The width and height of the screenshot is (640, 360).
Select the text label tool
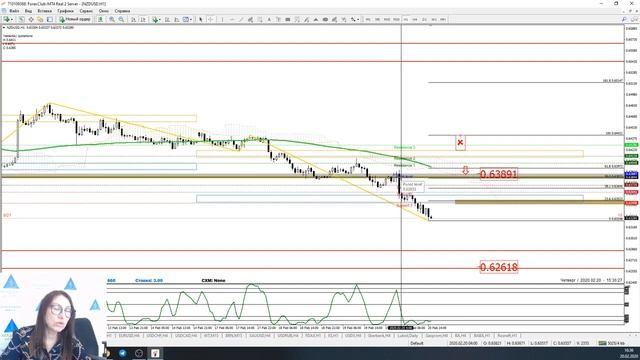278,19
